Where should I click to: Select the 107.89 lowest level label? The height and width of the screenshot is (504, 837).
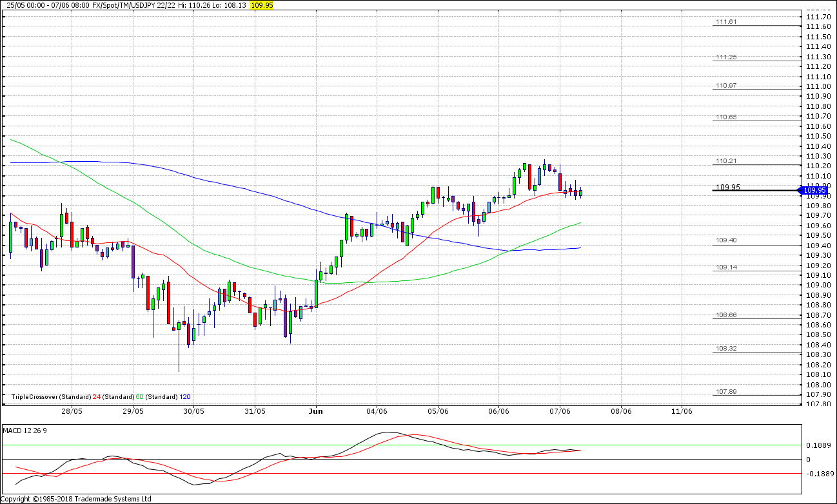click(725, 392)
